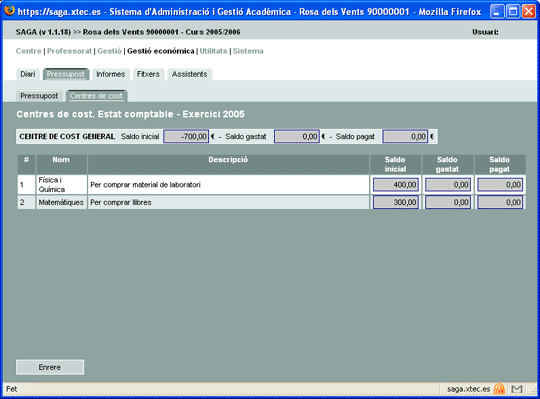Click the Enrere button

[x=50, y=367]
